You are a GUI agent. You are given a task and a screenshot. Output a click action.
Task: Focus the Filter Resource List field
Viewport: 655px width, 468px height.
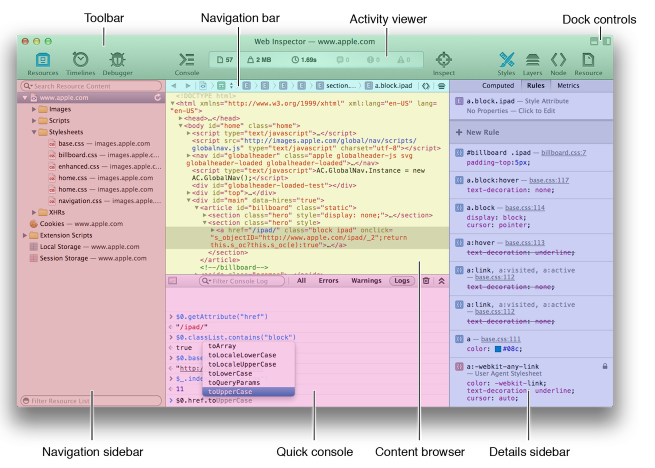pyautogui.click(x=91, y=401)
